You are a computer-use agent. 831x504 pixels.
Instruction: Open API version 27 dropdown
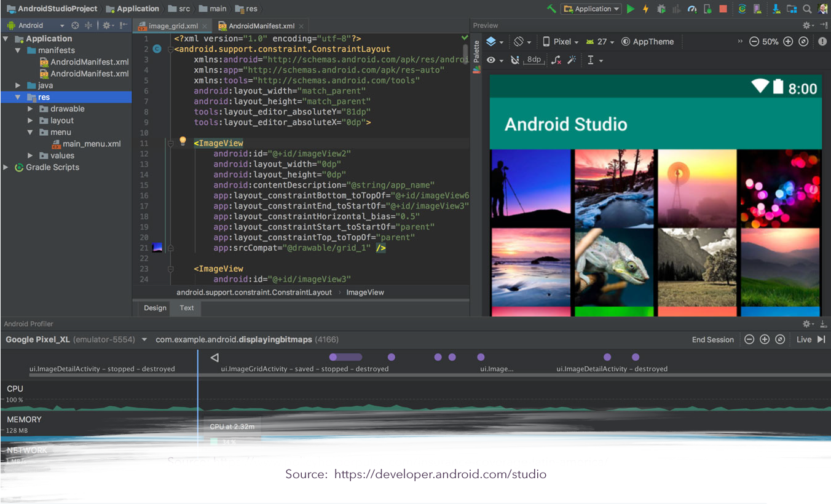click(x=600, y=42)
